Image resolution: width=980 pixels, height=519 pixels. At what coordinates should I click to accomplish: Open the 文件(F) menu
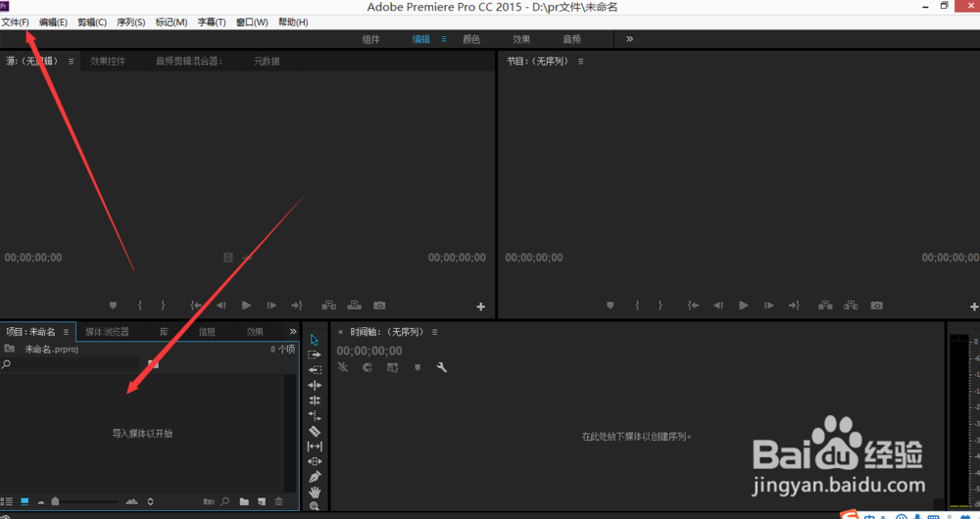(15, 22)
